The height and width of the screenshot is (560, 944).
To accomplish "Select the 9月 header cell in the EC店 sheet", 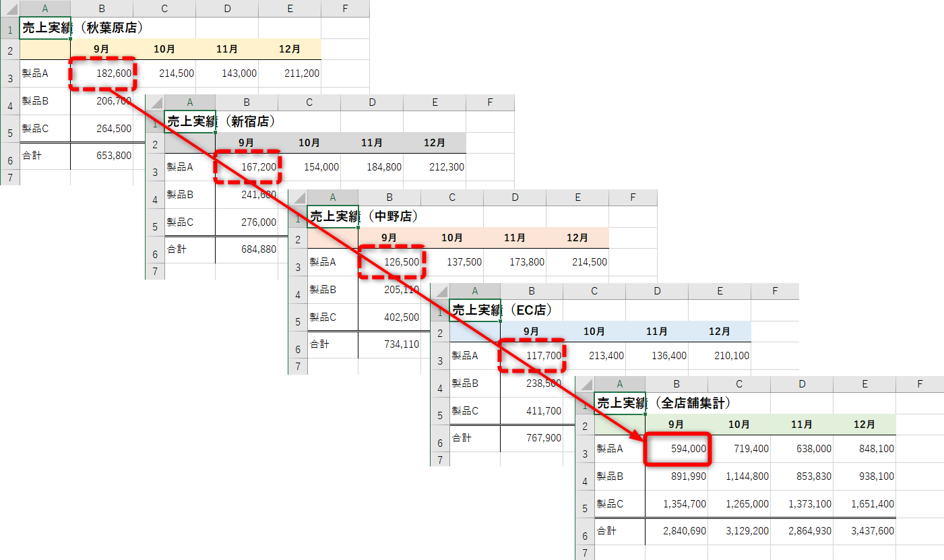I will point(532,331).
